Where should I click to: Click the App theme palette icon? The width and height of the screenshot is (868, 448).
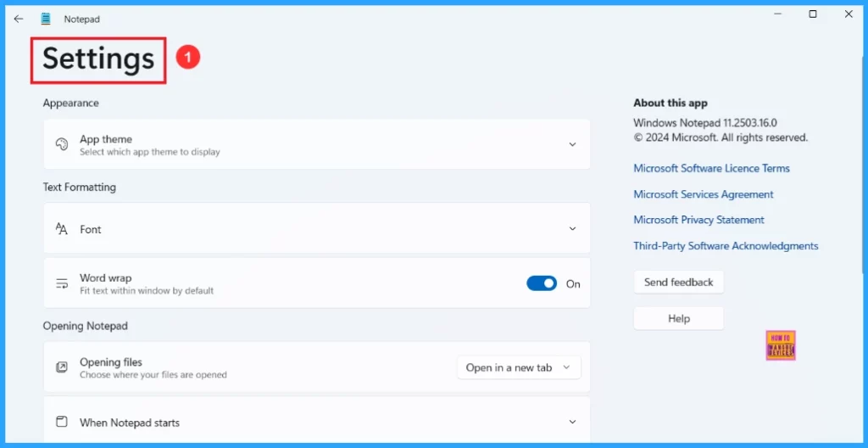coord(61,144)
